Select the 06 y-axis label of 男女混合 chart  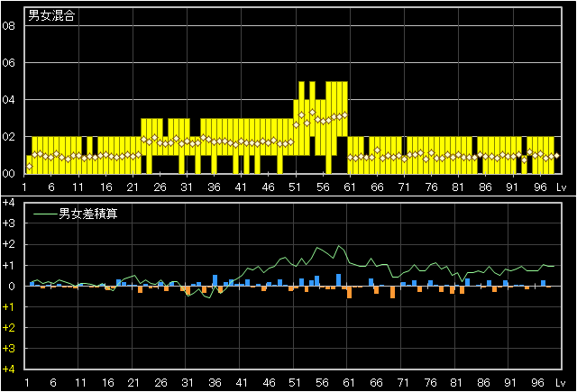coord(8,63)
